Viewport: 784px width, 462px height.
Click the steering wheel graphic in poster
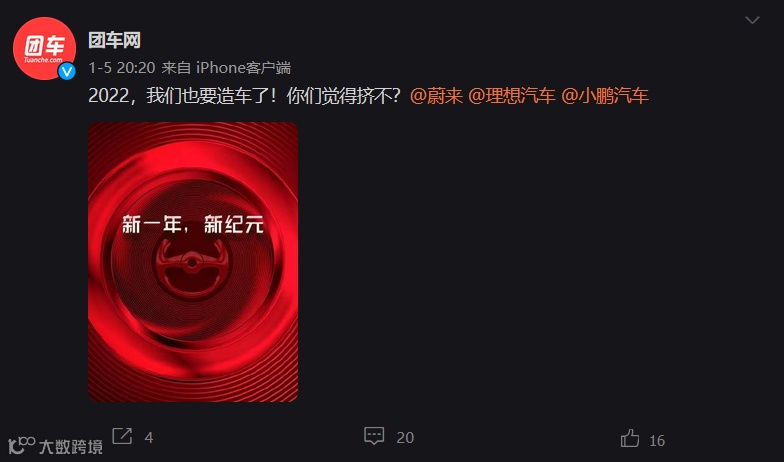192,266
